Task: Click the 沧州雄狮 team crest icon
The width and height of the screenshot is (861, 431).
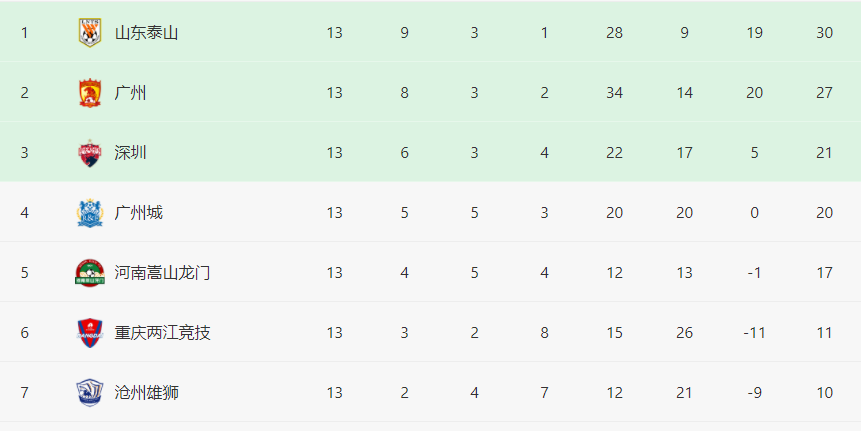Action: 90,393
